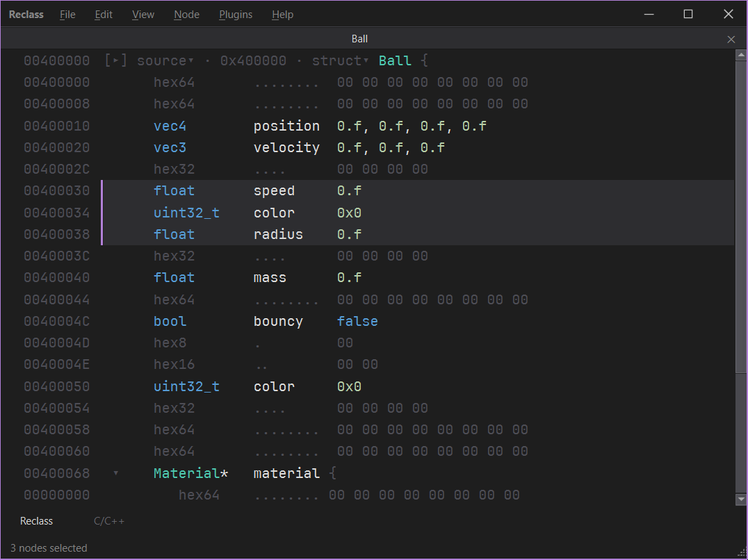Select the Ball tab title
This screenshot has width=748, height=560.
pos(359,39)
